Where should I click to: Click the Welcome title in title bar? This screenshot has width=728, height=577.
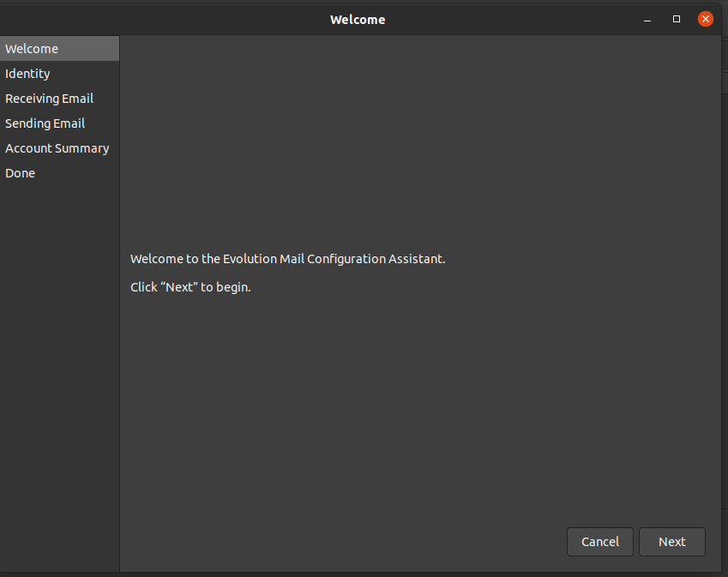click(358, 20)
